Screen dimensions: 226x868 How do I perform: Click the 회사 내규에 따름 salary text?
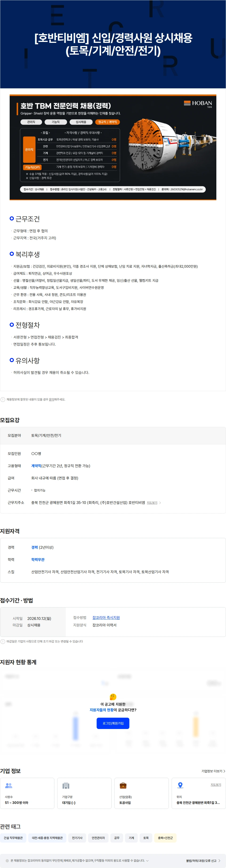coord(55,478)
